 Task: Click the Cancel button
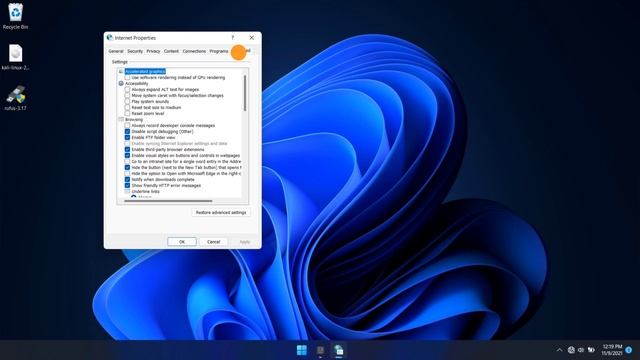[213, 242]
